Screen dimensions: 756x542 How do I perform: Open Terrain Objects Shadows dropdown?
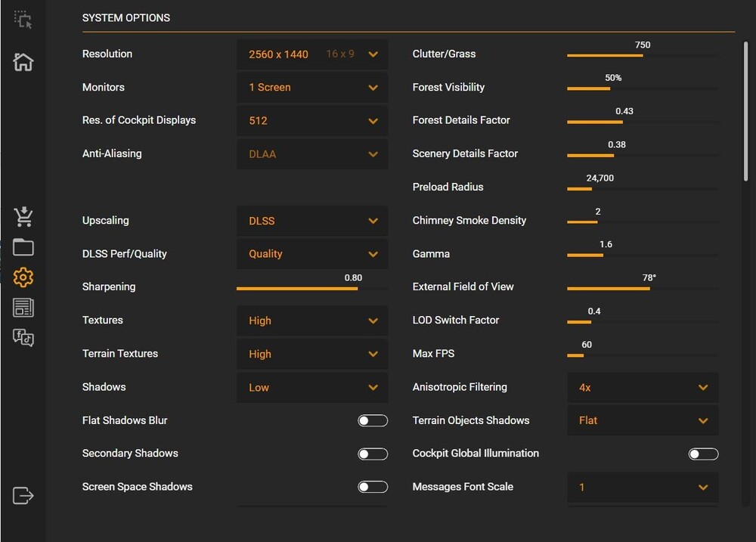643,420
